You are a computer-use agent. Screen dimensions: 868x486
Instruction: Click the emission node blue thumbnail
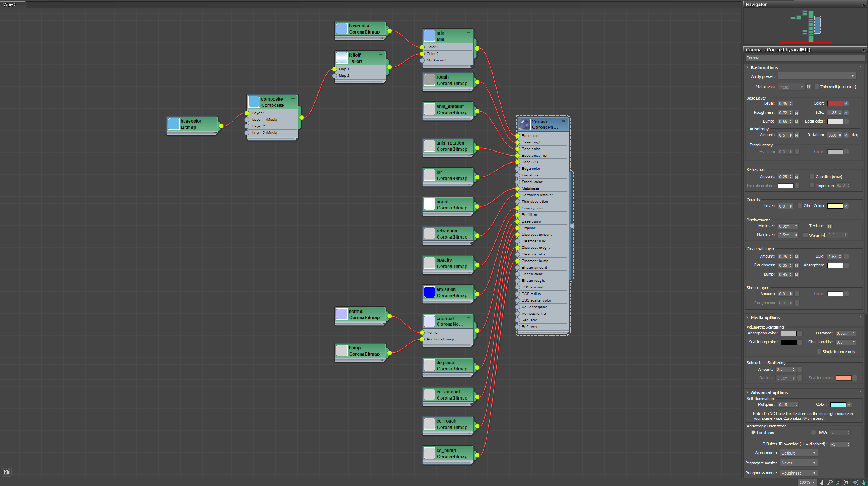click(x=429, y=292)
